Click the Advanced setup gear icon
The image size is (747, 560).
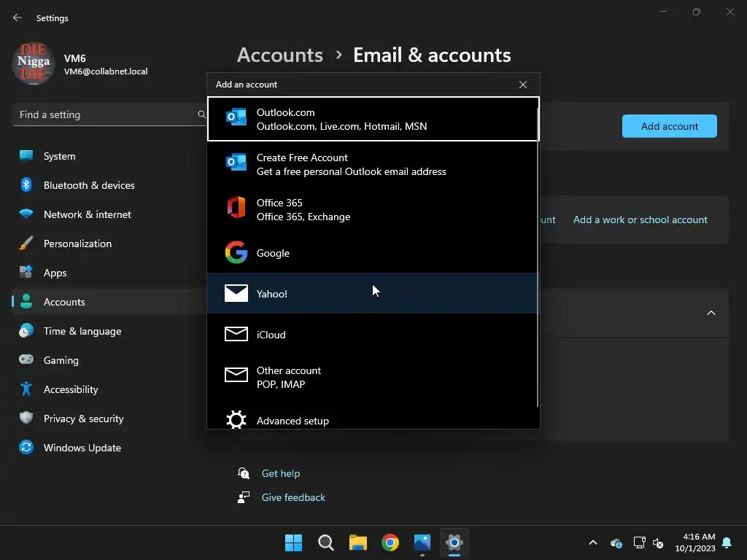(236, 419)
